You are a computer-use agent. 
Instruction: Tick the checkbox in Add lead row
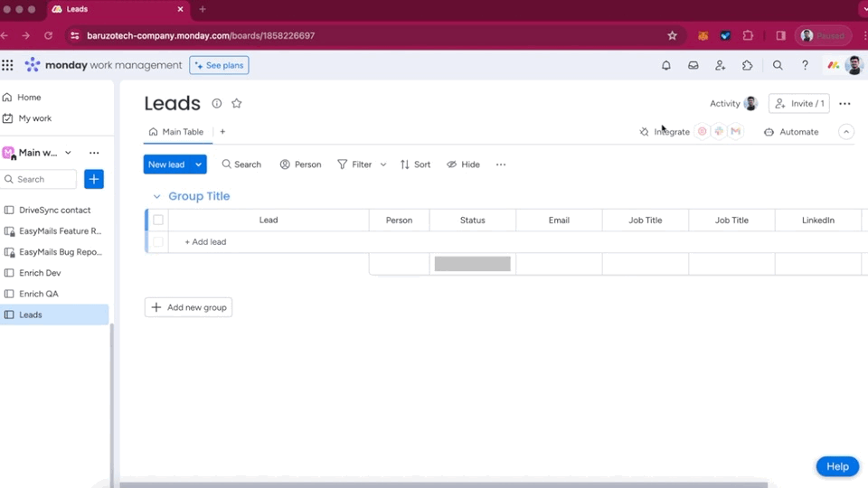coord(157,242)
